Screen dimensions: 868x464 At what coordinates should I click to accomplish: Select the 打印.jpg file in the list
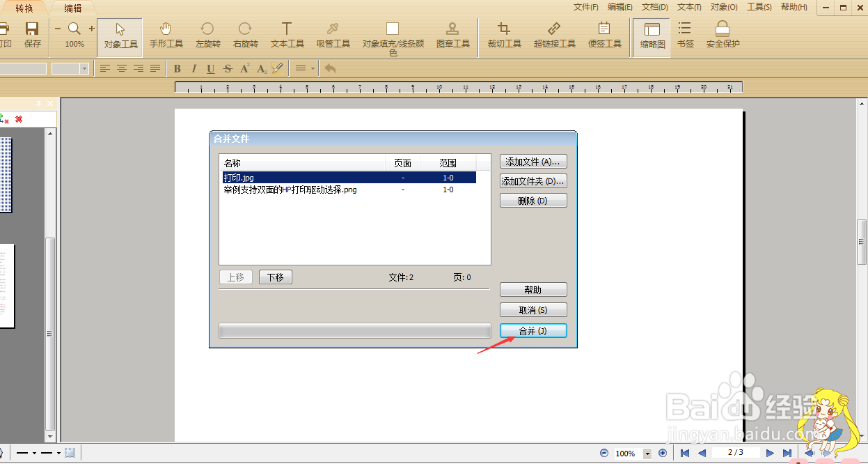click(x=278, y=177)
